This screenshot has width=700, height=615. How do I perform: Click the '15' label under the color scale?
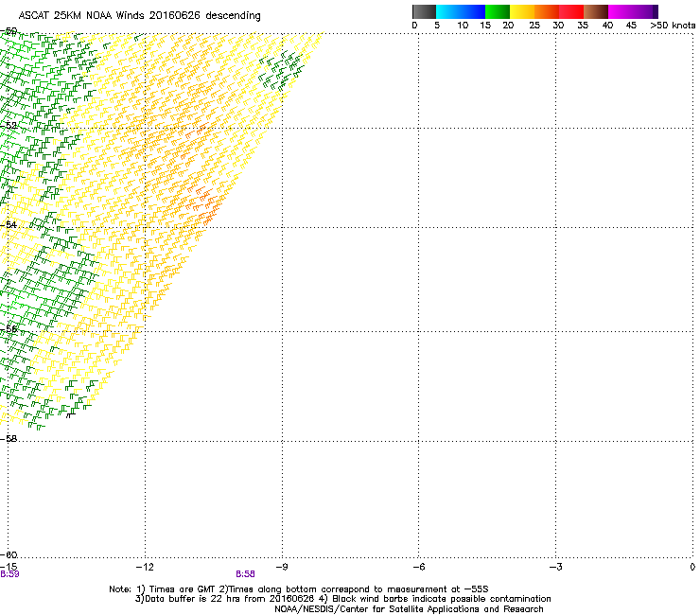[485, 26]
